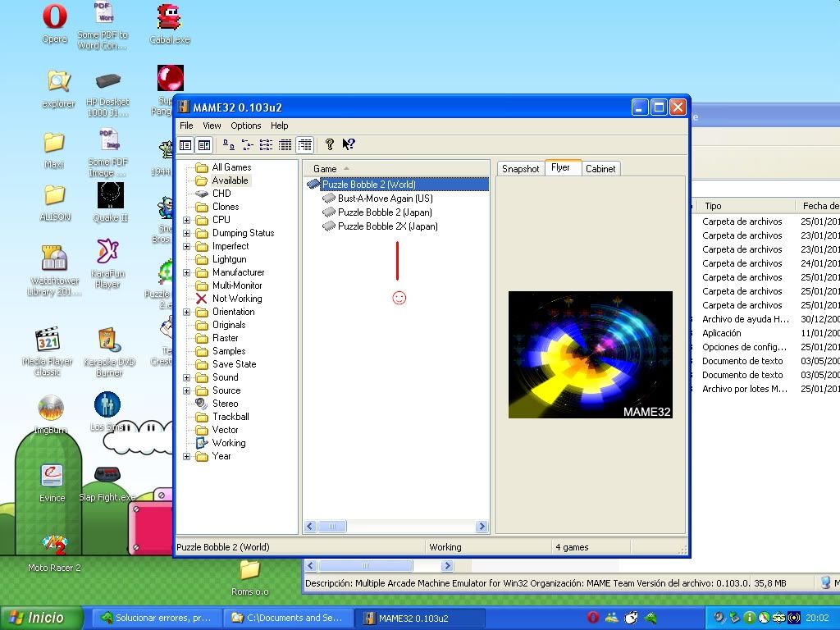
Task: Switch to Large Icons view in toolbar
Action: [229, 144]
